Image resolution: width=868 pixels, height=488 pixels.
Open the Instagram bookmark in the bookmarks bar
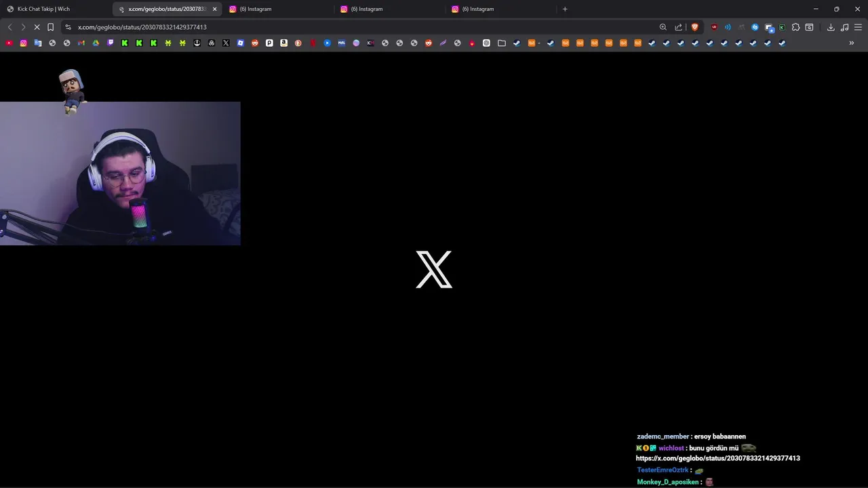23,43
